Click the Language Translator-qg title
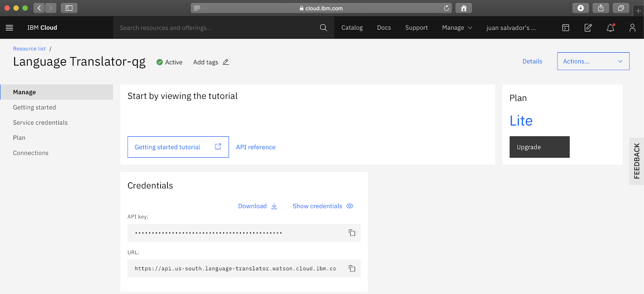Viewport: 644px width, 294px height. click(x=79, y=62)
